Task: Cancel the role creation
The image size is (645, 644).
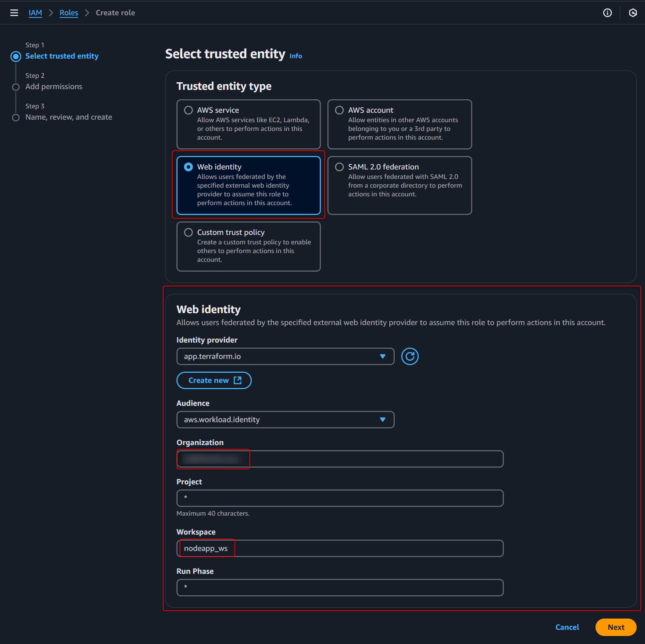Action: pyautogui.click(x=567, y=627)
